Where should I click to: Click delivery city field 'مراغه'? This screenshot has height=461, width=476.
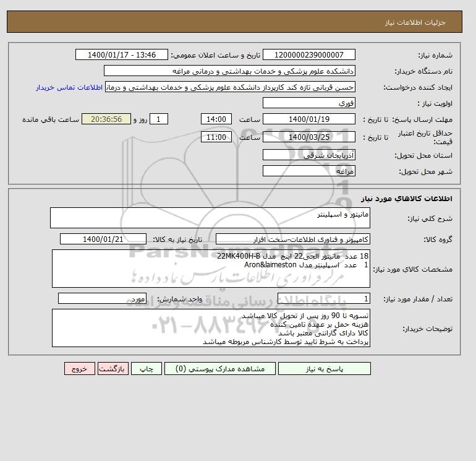(308, 171)
